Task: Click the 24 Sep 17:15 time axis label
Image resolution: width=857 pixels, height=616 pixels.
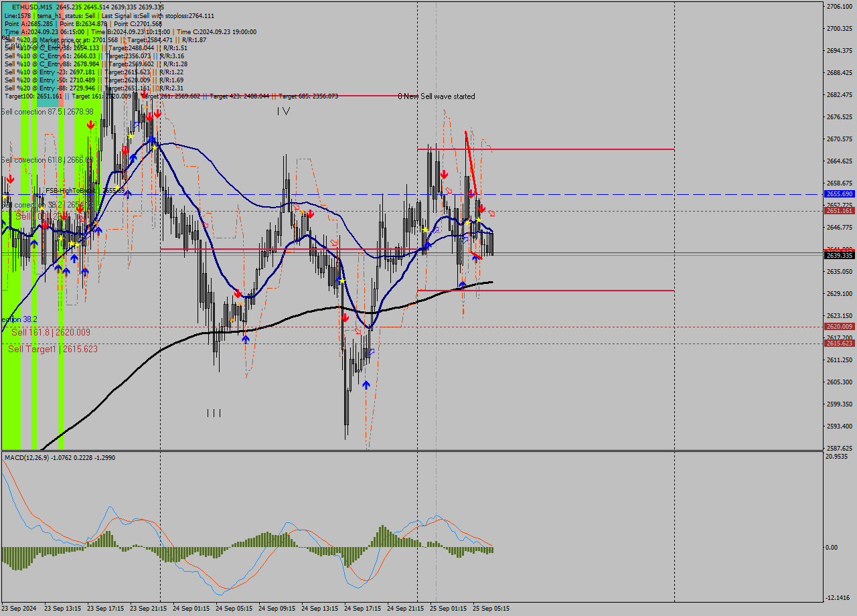Action: [x=362, y=609]
